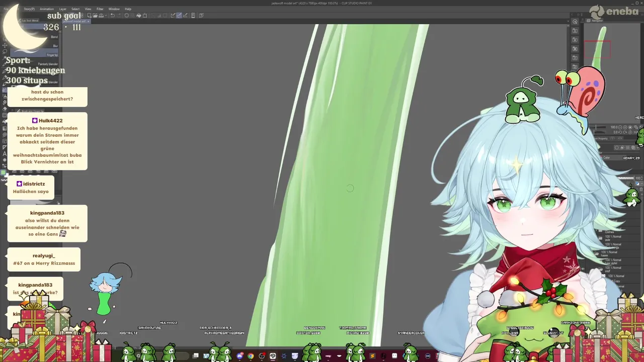Image resolution: width=644 pixels, height=362 pixels.
Task: Click the Undo toolbar icon
Action: pyautogui.click(x=113, y=16)
